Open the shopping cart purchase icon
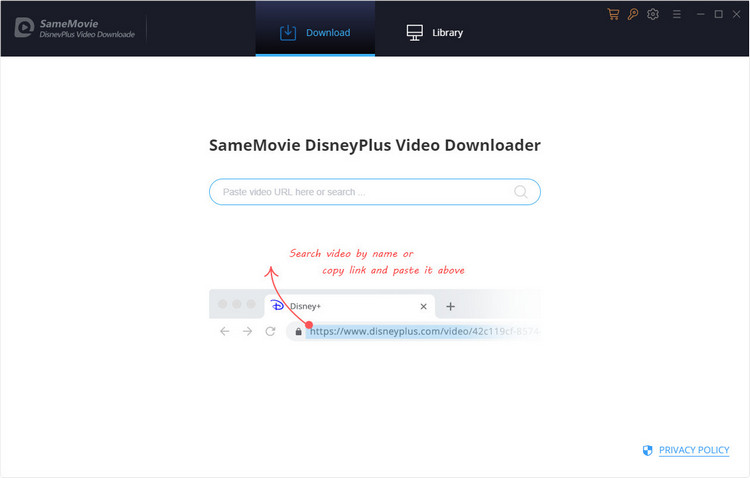The width and height of the screenshot is (750, 478). coord(613,14)
